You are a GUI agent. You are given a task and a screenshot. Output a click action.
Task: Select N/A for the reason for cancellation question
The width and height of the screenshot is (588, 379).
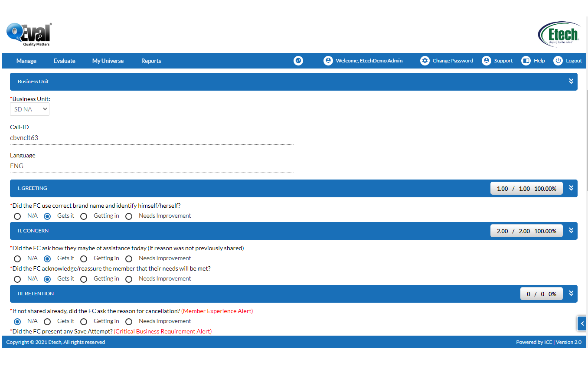17,321
